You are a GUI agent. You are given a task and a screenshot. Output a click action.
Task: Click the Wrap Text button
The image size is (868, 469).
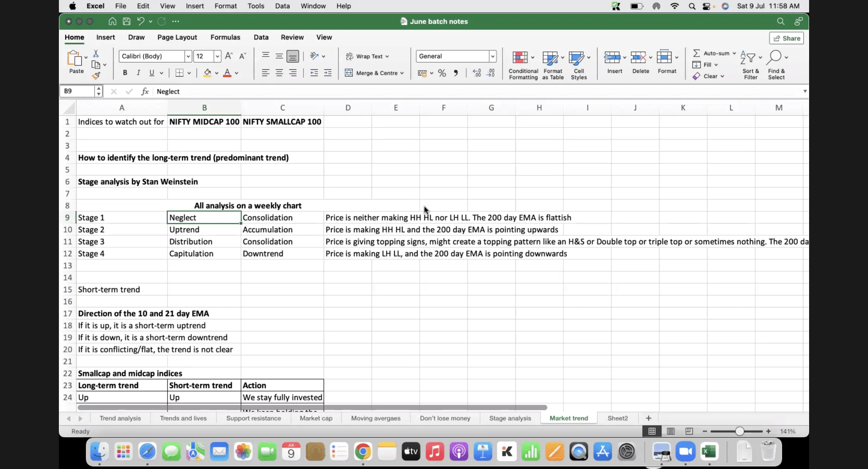point(367,56)
